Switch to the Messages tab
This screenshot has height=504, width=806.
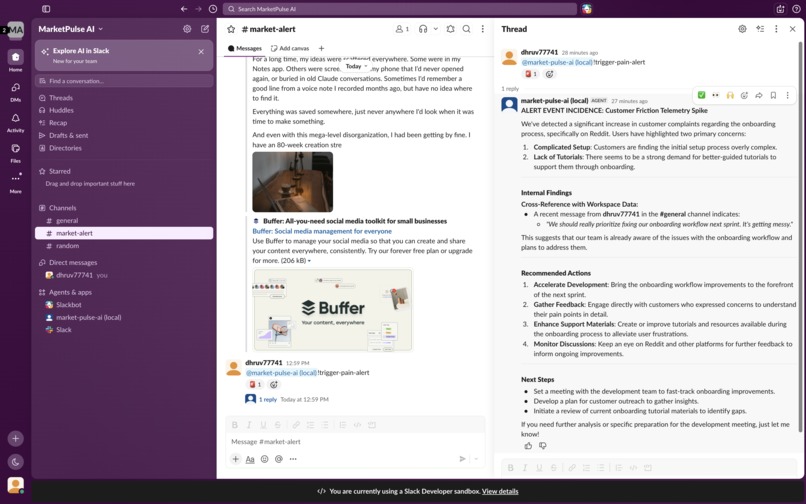click(x=245, y=48)
